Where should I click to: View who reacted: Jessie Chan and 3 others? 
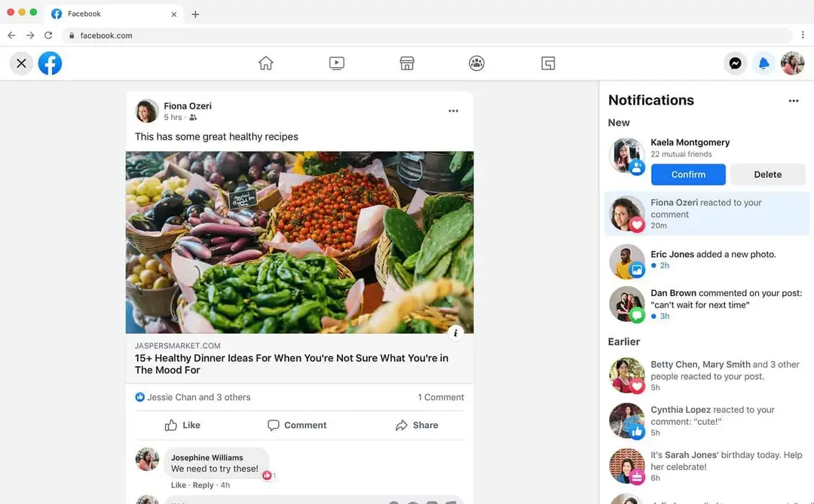[198, 397]
